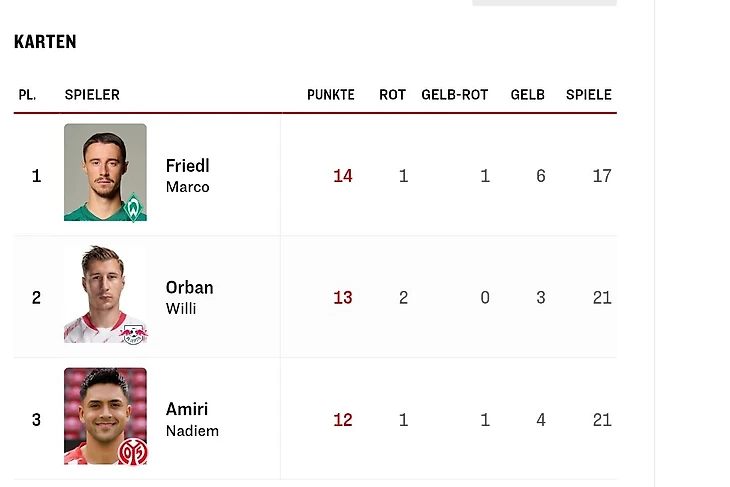Click the Mainz 05 badge on Amiri's photo
The height and width of the screenshot is (487, 730).
coord(133,450)
